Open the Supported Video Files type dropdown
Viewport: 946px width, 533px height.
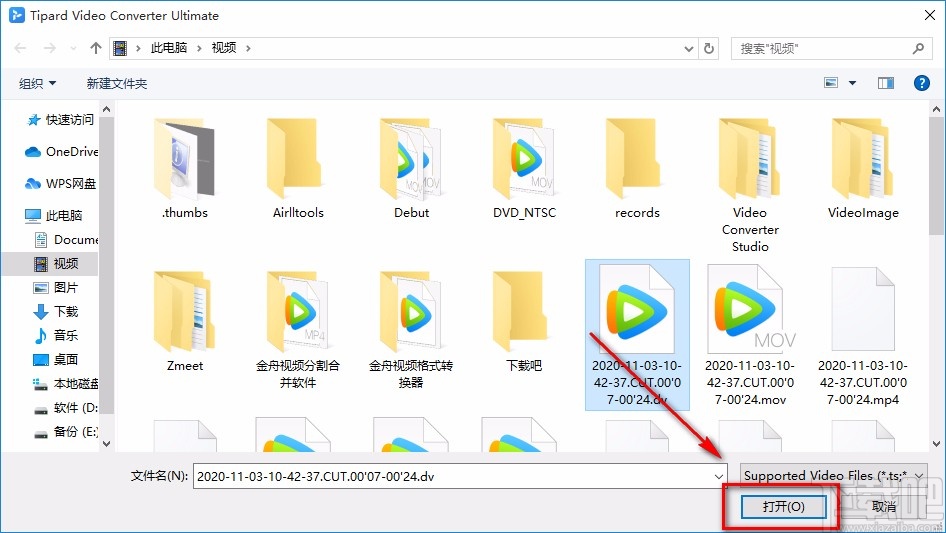point(834,476)
